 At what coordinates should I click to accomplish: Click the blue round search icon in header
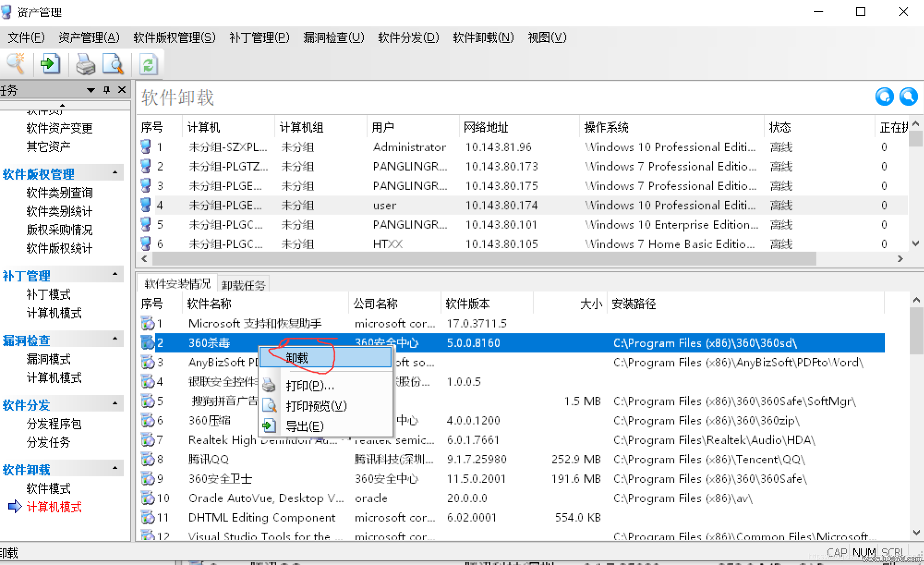click(x=908, y=97)
